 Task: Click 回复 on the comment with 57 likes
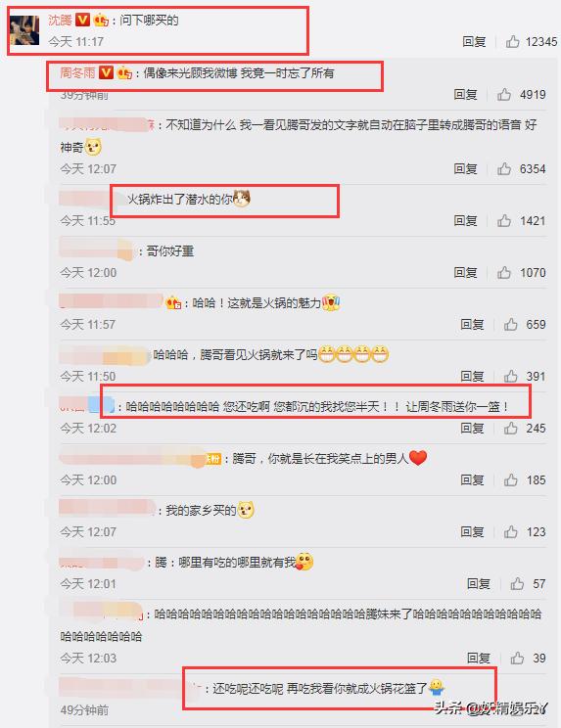(479, 584)
